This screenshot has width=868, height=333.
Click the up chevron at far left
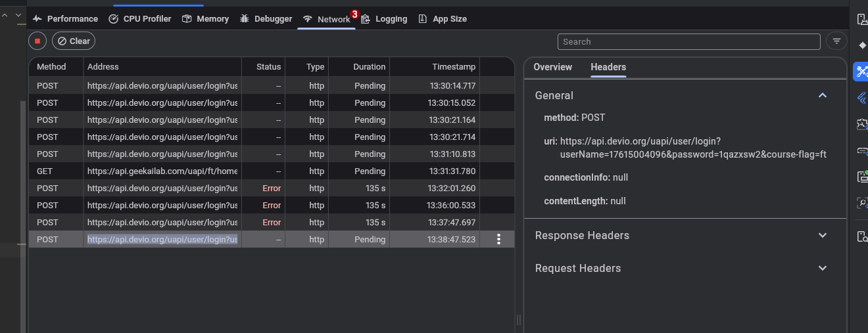5,14
